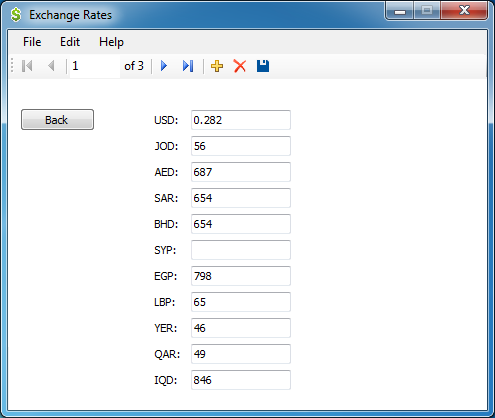The image size is (495, 418).
Task: Click the green dollar app icon
Action: [x=16, y=15]
